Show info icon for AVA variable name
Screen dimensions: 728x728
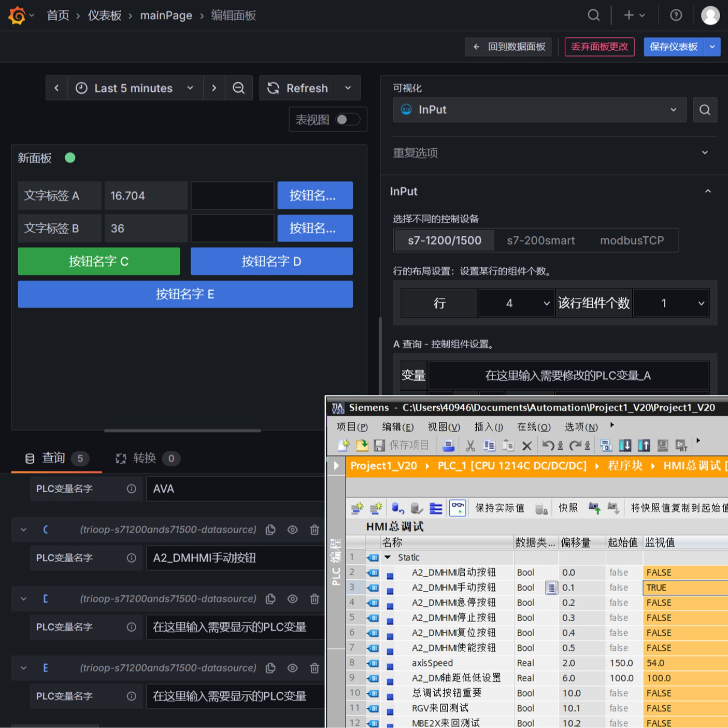[132, 489]
